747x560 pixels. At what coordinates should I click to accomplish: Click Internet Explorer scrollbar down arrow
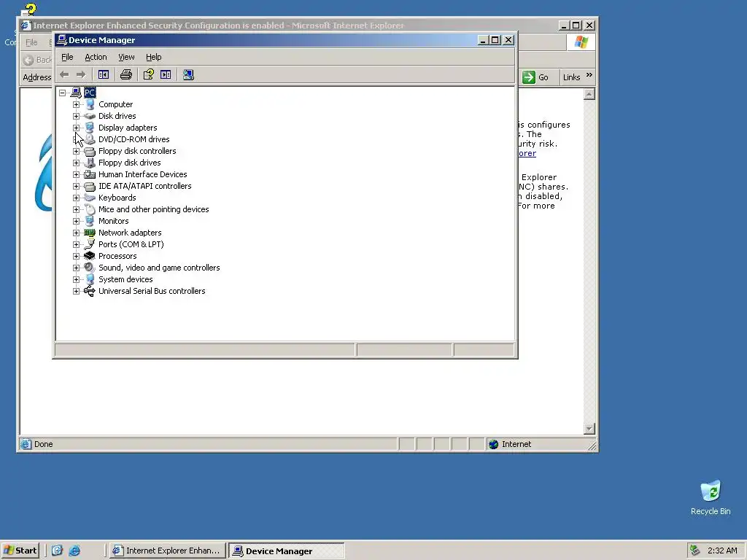click(589, 429)
